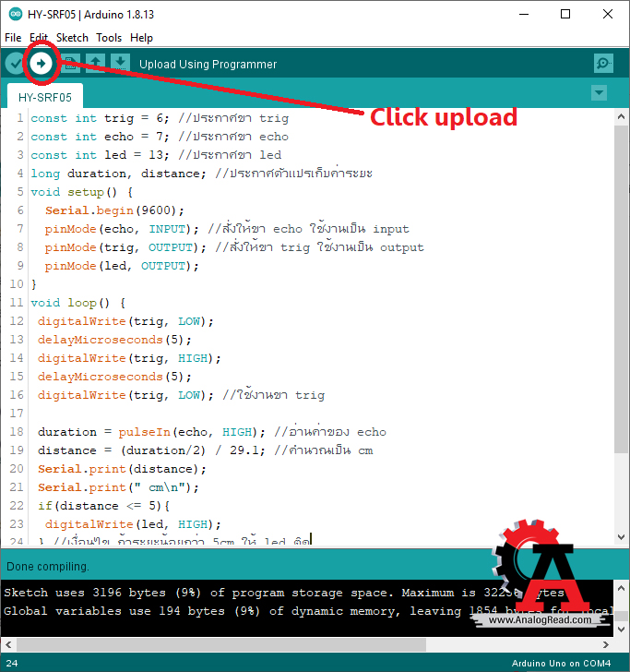Screen dimensions: 630x672
Task: Click the Arduino logo in title bar
Action: click(x=16, y=14)
